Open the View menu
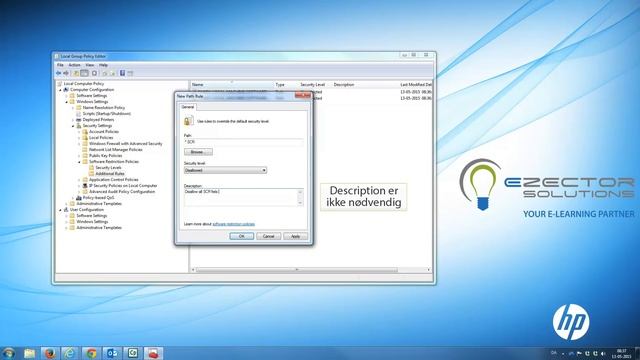 pos(89,65)
